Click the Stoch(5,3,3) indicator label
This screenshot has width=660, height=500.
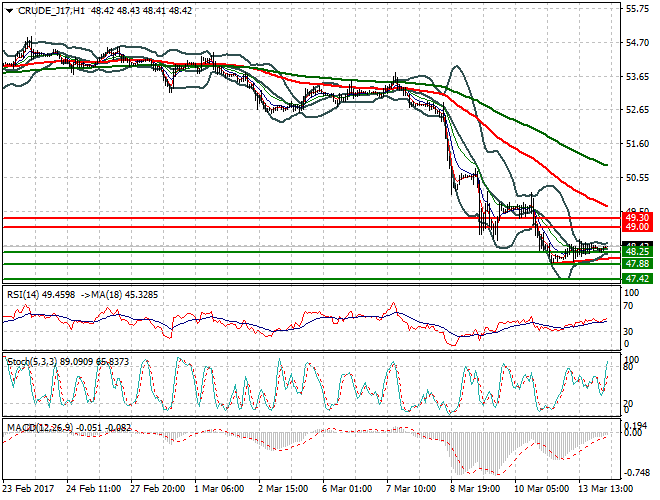31,358
